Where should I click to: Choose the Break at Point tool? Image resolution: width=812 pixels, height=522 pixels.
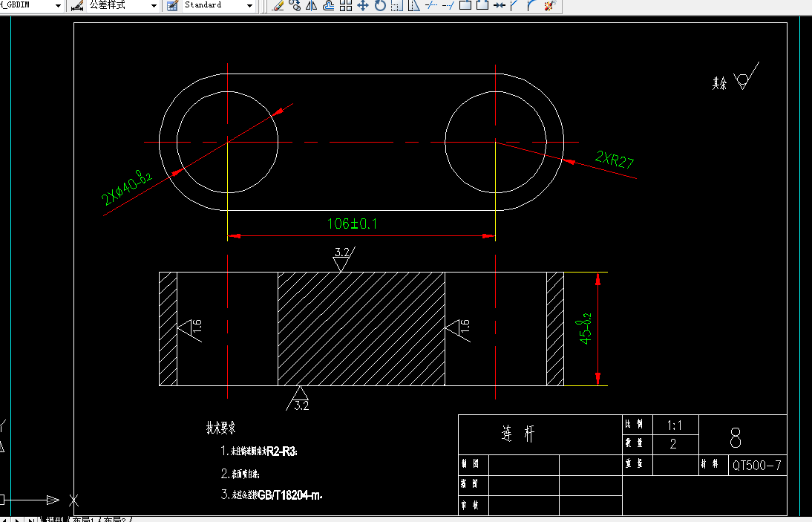point(465,6)
